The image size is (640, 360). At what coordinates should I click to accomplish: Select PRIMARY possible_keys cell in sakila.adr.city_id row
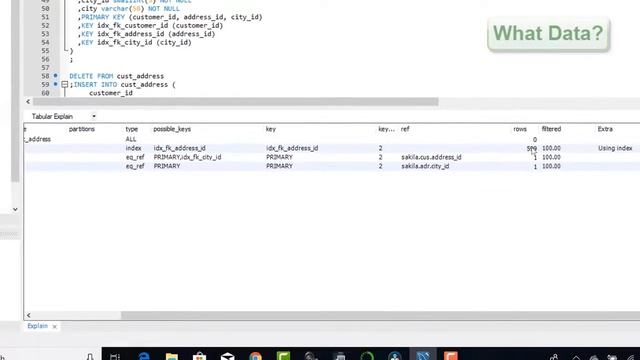pos(167,166)
